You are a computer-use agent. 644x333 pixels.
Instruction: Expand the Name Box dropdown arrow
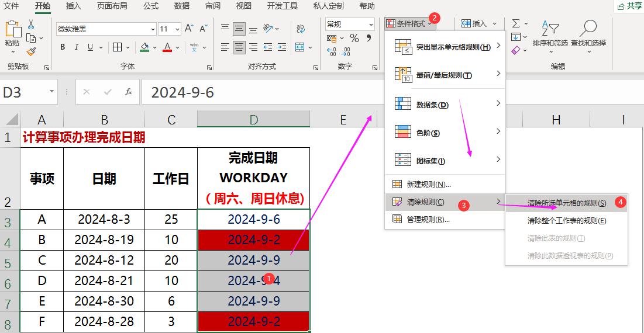[x=51, y=92]
